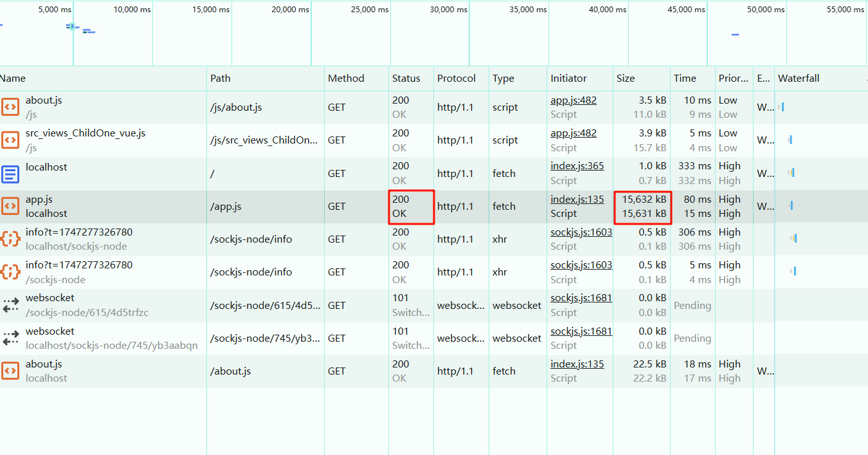Viewport: 868px width, 455px height.
Task: Open app.js:482 initiator for src_views_ChildOne_vue.js
Action: pos(573,133)
